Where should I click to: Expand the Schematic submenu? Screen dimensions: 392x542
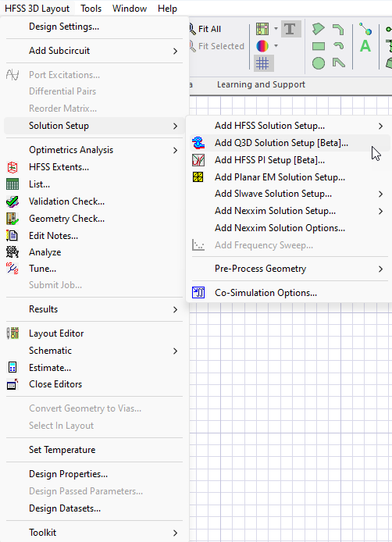click(x=94, y=351)
